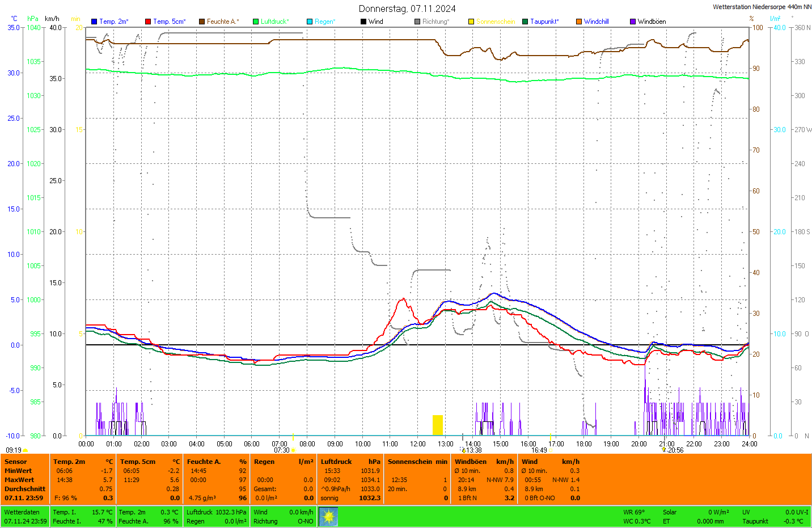Select the Regen legend label

point(325,22)
